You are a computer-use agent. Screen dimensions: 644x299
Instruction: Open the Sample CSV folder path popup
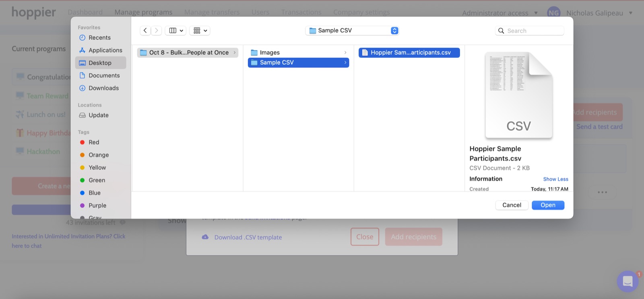(352, 31)
